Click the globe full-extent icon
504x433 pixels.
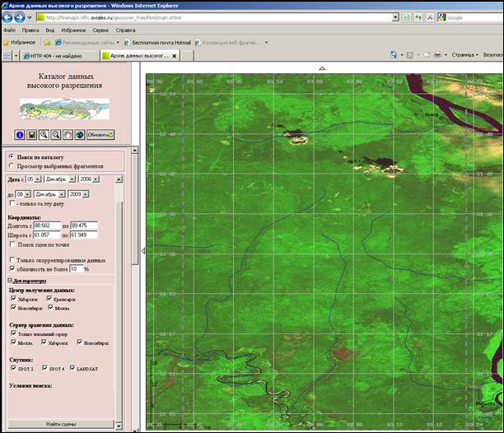point(79,134)
